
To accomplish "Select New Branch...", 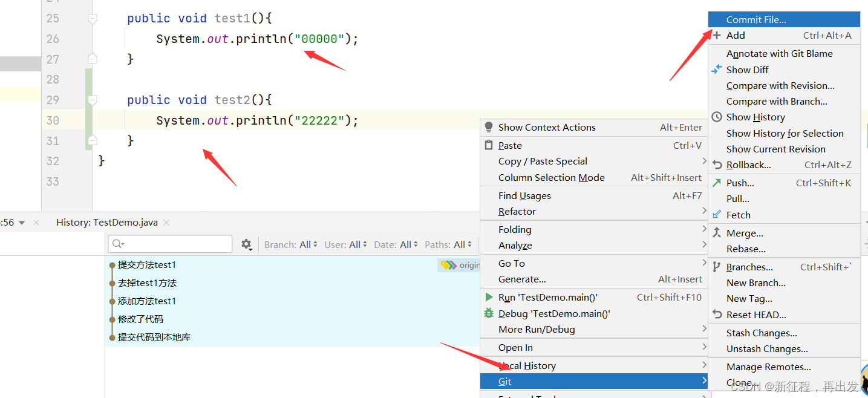I will pyautogui.click(x=784, y=282).
